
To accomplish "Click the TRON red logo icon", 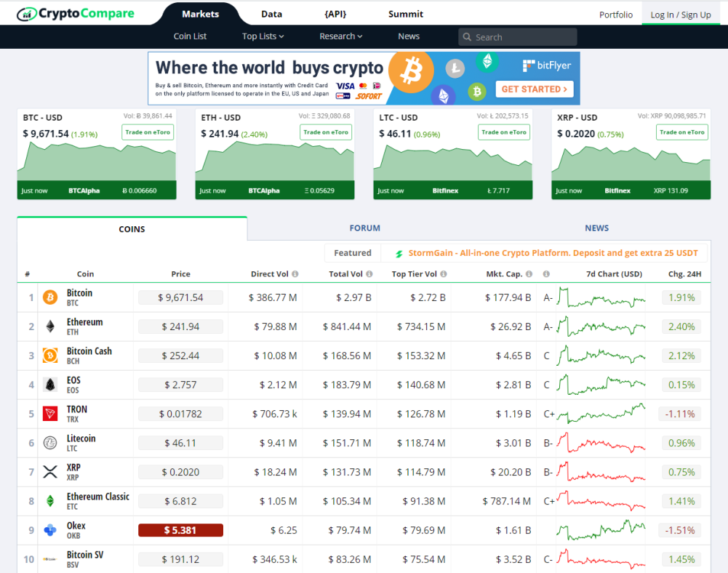I will coord(50,414).
